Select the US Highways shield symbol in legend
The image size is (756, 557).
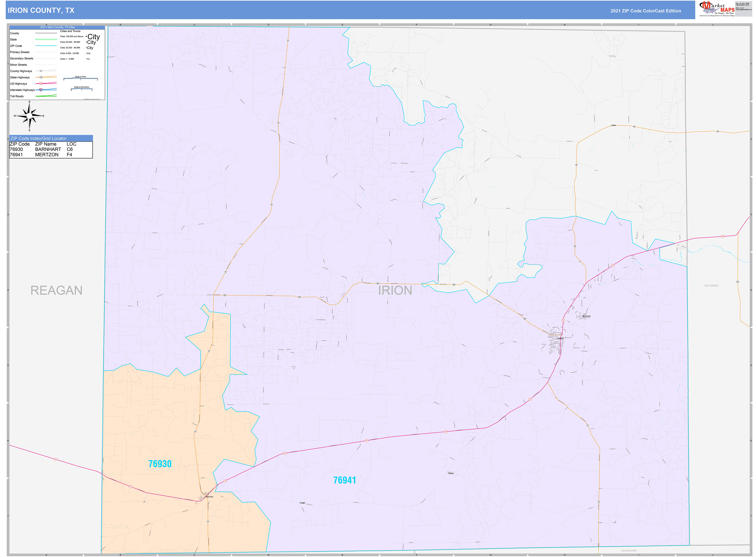pos(41,84)
